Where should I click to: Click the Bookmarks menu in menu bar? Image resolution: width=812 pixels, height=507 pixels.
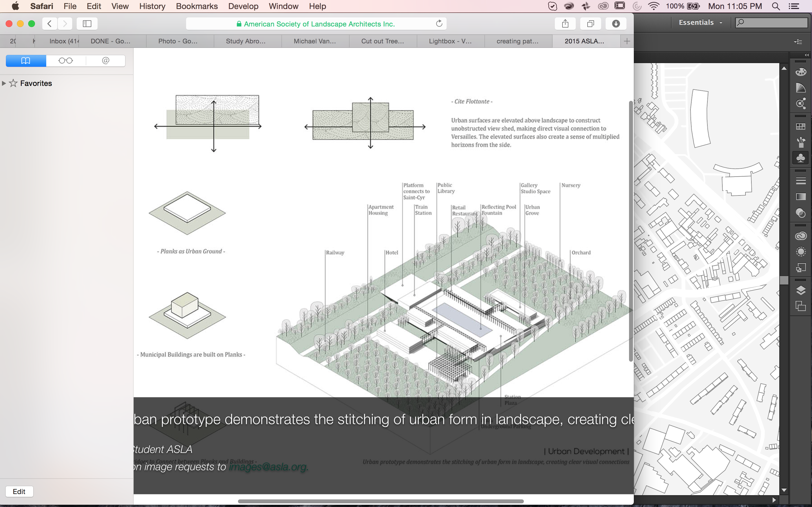tap(197, 6)
